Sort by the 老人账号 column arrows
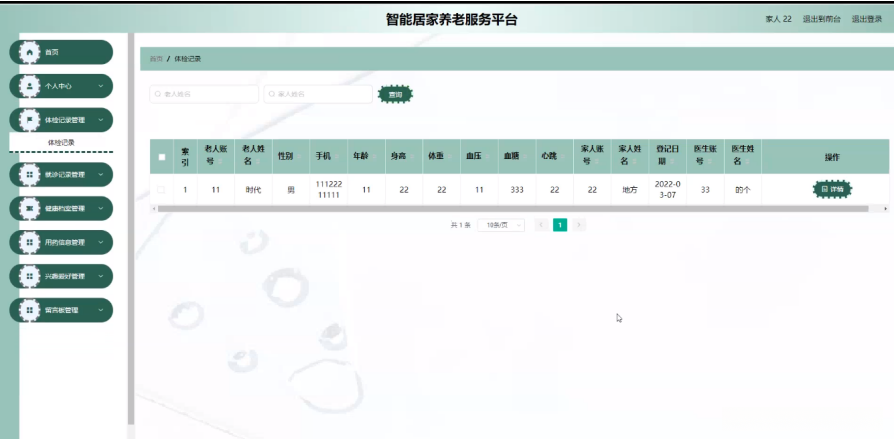This screenshot has height=439, width=894. (220, 162)
